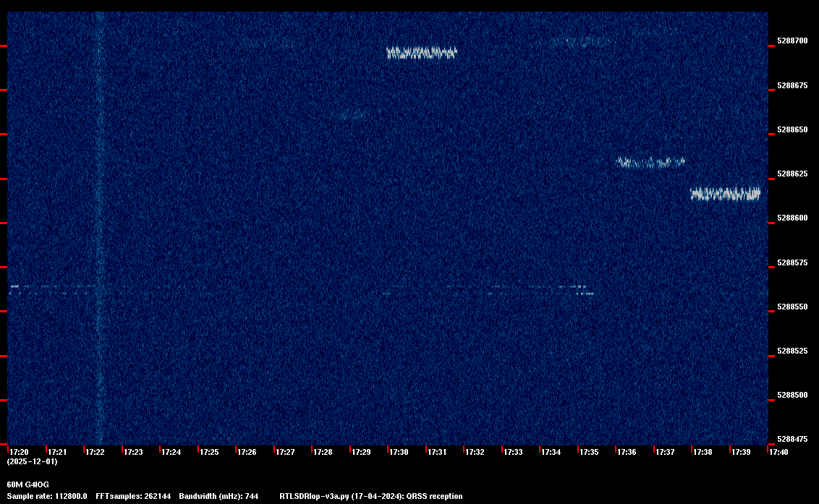The width and height of the screenshot is (819, 504).
Task: Click the 5288600 frequency label
Action: (x=792, y=218)
